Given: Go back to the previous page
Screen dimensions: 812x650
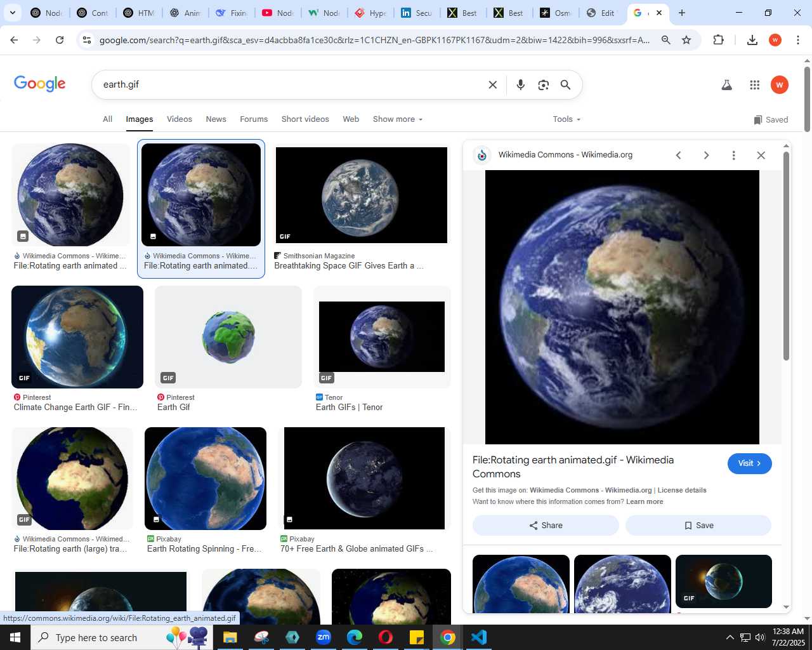Looking at the screenshot, I should click(x=14, y=40).
